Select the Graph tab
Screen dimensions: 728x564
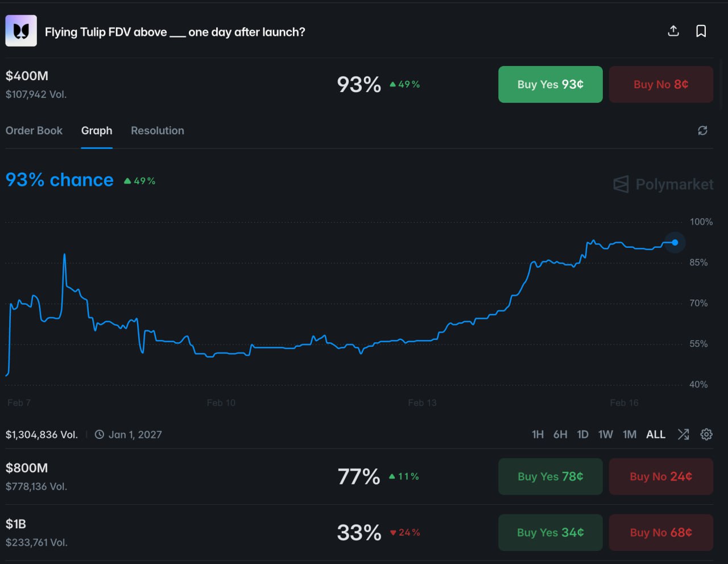click(97, 131)
